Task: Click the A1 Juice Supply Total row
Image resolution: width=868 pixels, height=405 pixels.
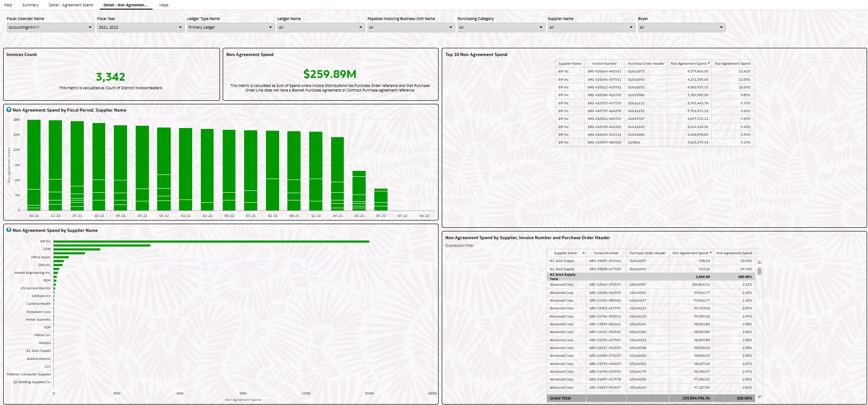Action: tap(652, 277)
